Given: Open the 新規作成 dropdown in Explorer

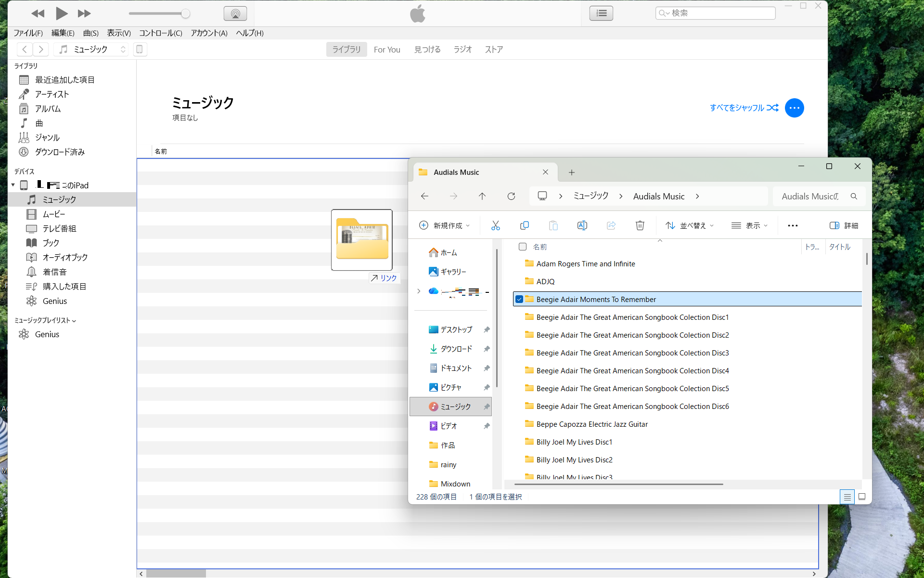Looking at the screenshot, I should (x=444, y=225).
